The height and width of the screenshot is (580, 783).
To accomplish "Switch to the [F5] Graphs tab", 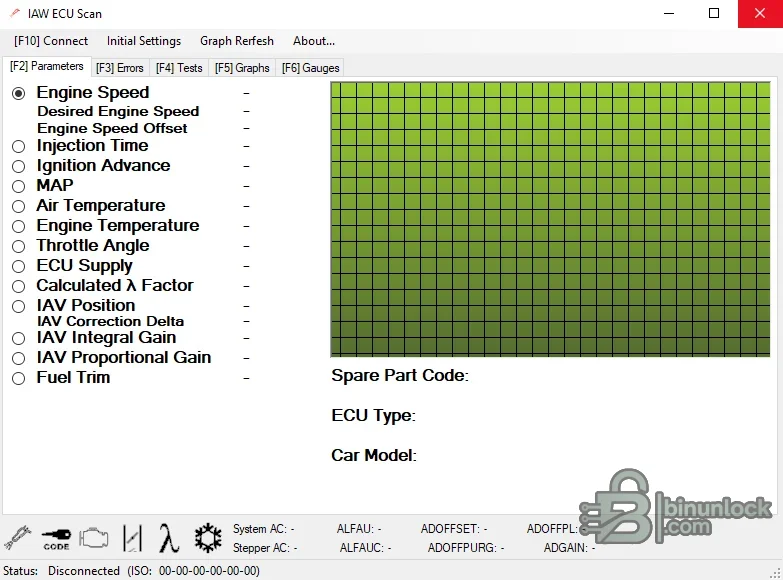I will 242,68.
